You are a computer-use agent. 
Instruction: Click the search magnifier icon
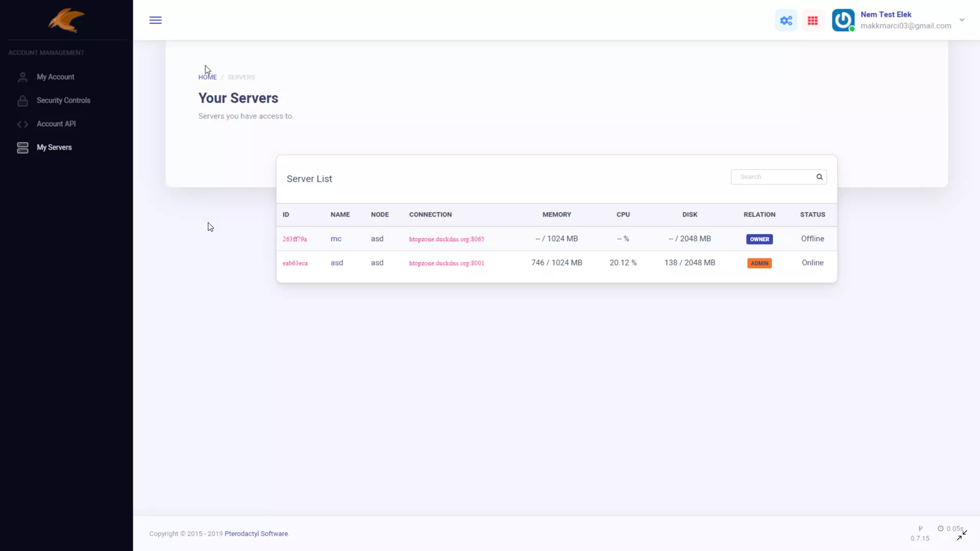coord(819,177)
